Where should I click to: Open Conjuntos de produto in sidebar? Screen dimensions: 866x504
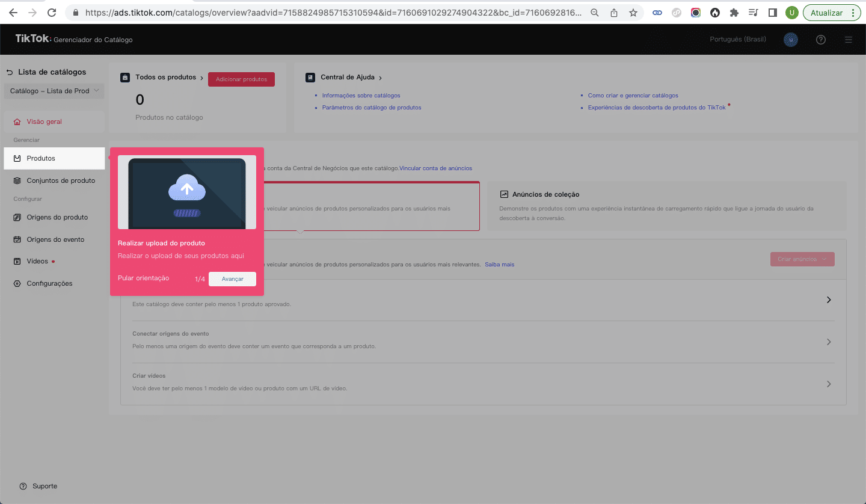click(54, 180)
